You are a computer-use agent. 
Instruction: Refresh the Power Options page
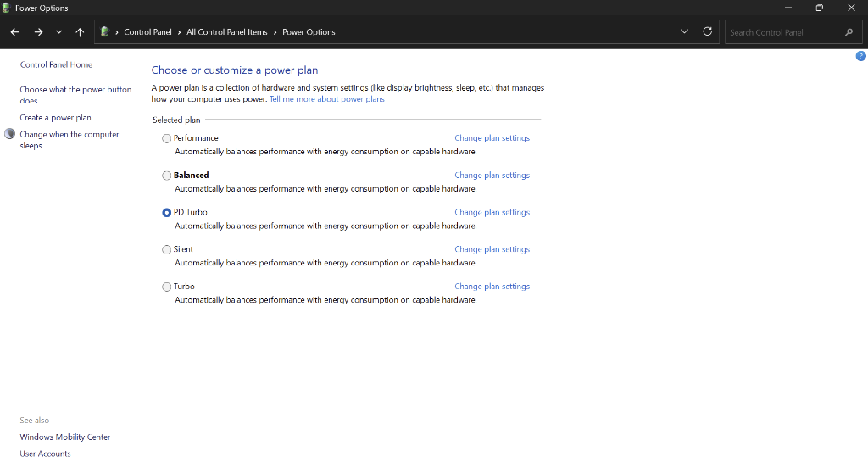pyautogui.click(x=708, y=31)
